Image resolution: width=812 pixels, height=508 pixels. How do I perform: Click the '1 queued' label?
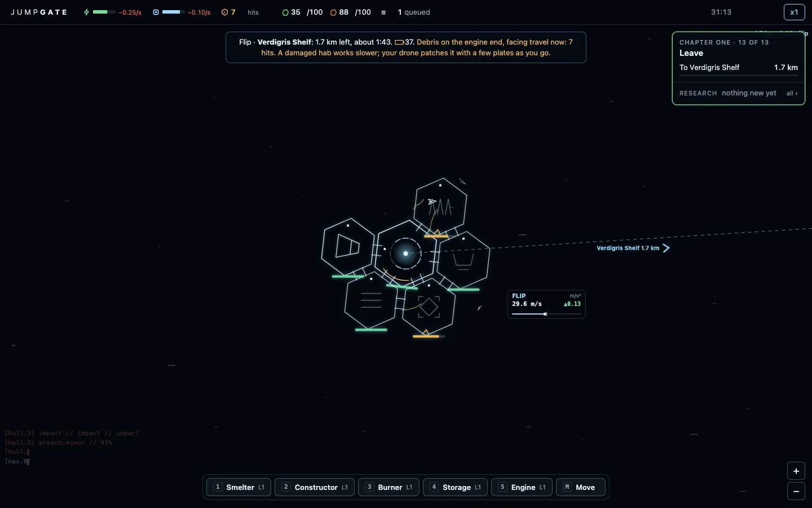[414, 12]
